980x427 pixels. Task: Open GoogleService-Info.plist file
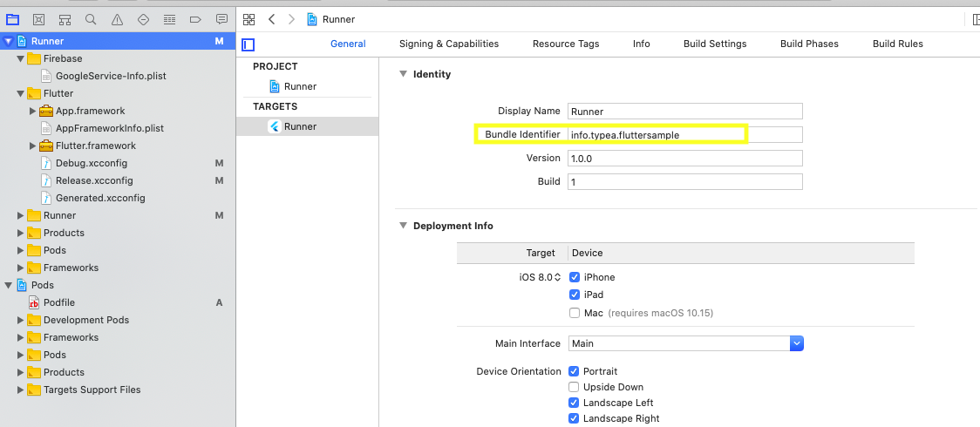tap(110, 76)
